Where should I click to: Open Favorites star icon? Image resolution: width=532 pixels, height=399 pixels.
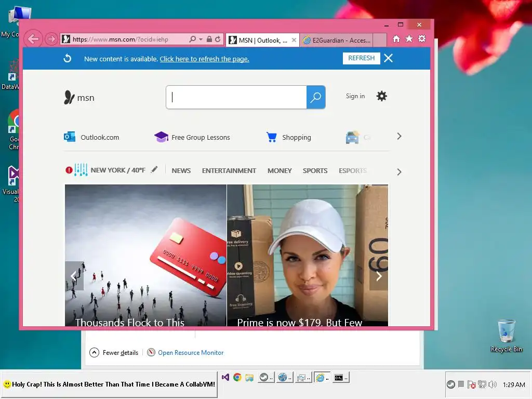pos(409,38)
